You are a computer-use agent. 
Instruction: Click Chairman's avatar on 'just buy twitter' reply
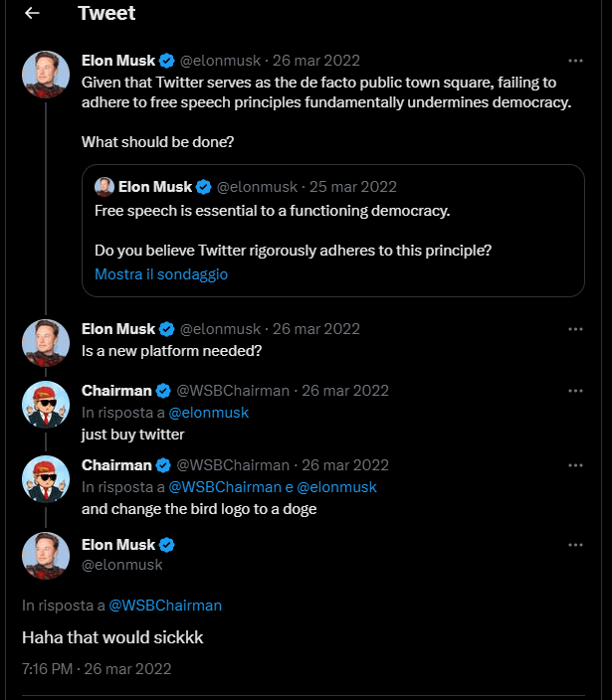click(46, 405)
